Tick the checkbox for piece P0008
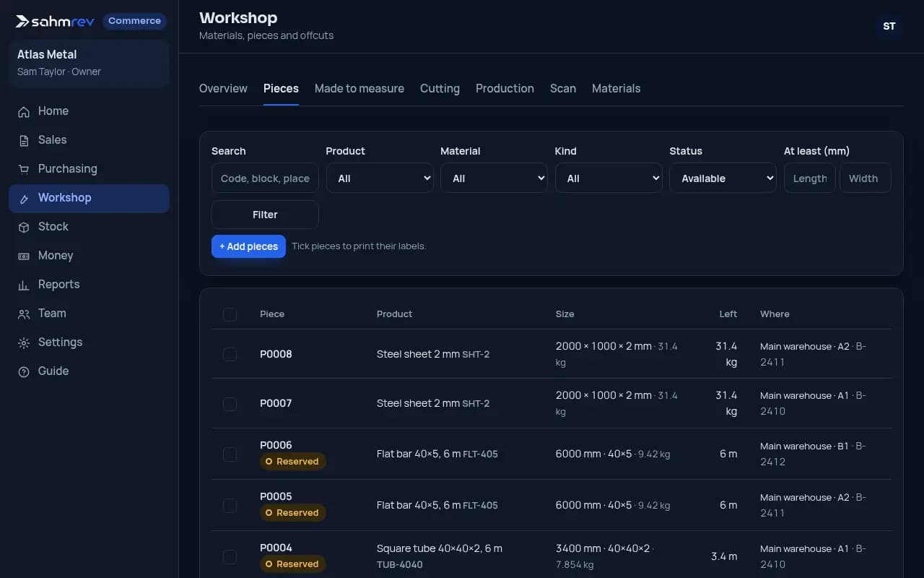The height and width of the screenshot is (578, 924). [x=230, y=354]
